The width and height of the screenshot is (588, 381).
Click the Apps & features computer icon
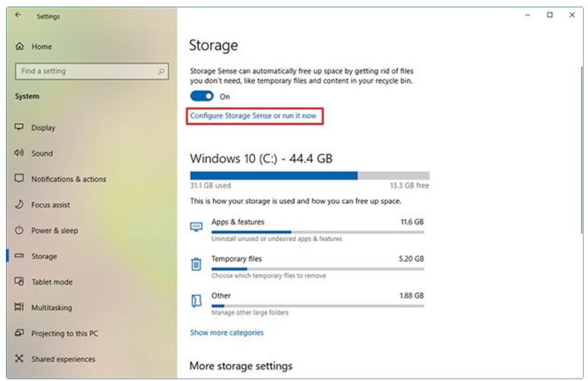(x=197, y=227)
